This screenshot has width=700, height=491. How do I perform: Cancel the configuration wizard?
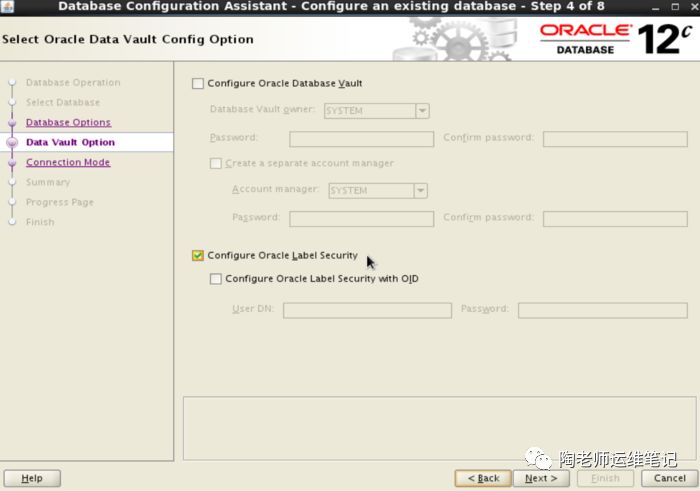pos(670,478)
